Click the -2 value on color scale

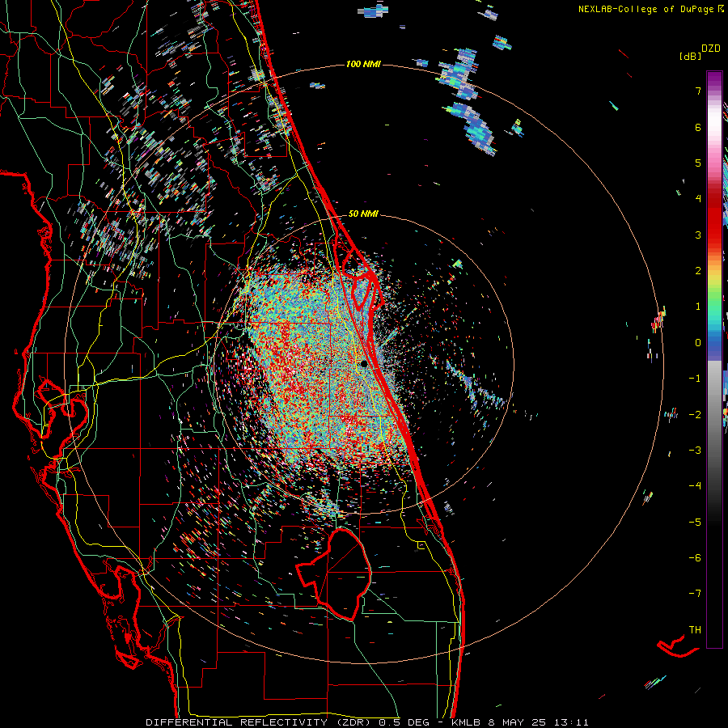click(695, 415)
